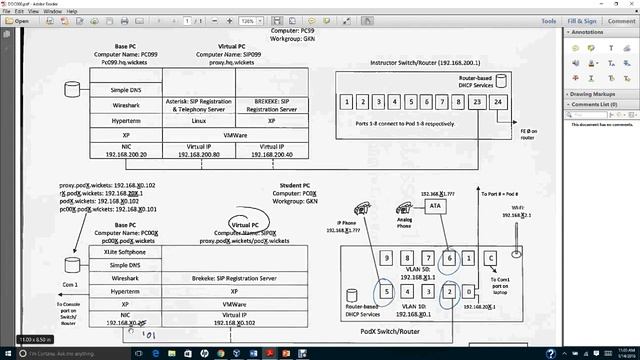Viewport: 640px width, 360px height.
Task: Select Add Text Comment T tool
Action: point(611,48)
